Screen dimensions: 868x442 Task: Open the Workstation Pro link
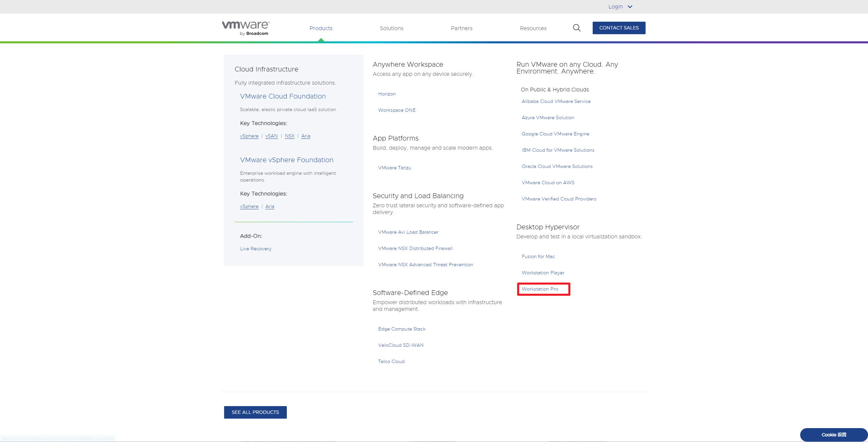tap(540, 289)
